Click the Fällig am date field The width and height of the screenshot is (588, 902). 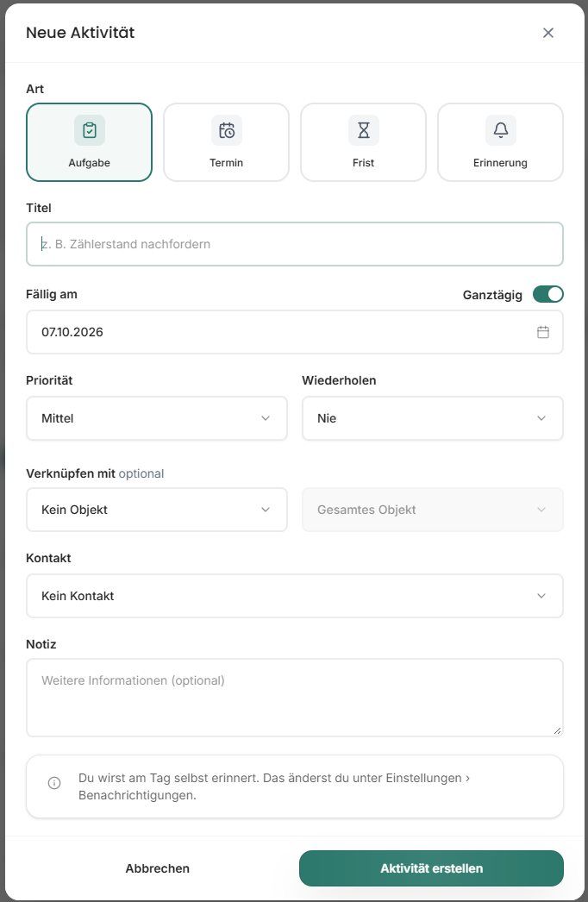(x=295, y=332)
